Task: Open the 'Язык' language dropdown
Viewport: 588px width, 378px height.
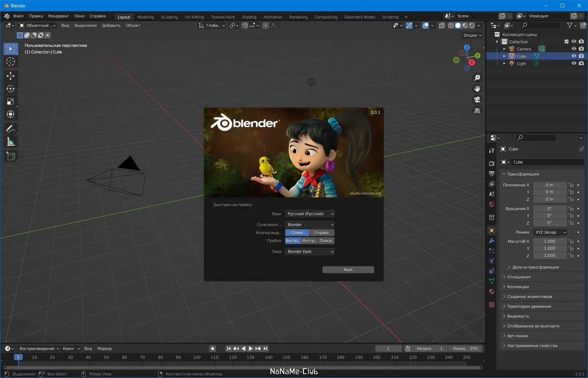Action: coord(310,214)
